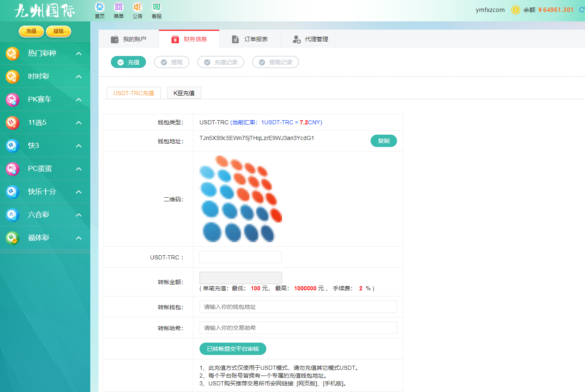Toggle the 六合彩 sidebar chevron
The height and width of the screenshot is (392, 585).
(x=79, y=215)
